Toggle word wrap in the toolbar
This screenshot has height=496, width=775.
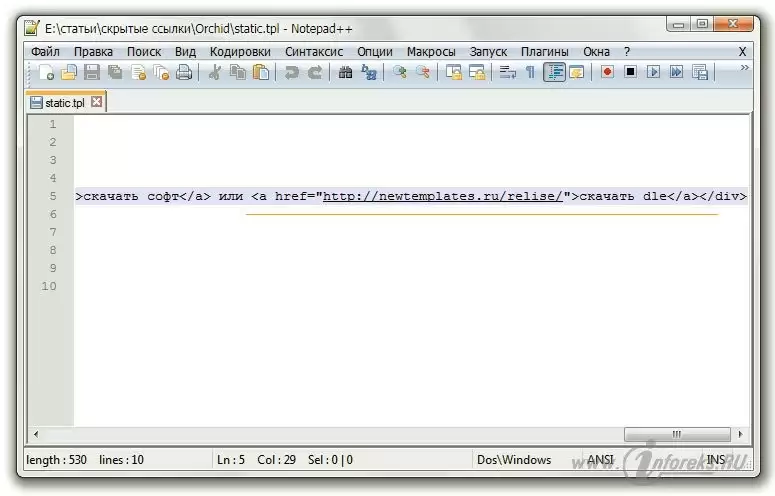507,72
